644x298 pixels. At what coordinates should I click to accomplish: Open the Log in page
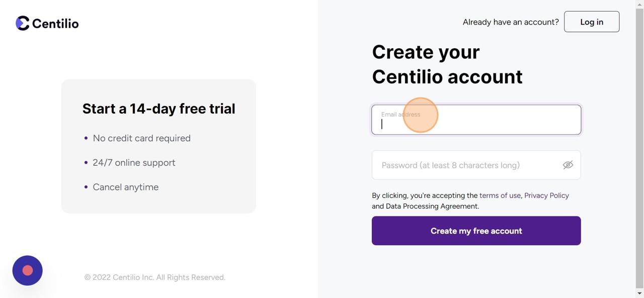click(592, 22)
